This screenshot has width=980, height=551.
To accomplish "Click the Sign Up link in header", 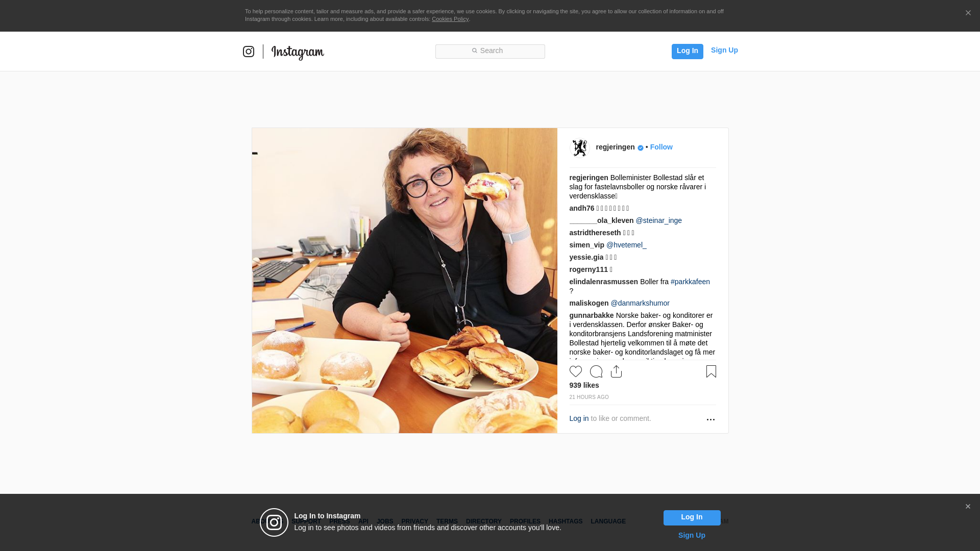I will pos(724,50).
